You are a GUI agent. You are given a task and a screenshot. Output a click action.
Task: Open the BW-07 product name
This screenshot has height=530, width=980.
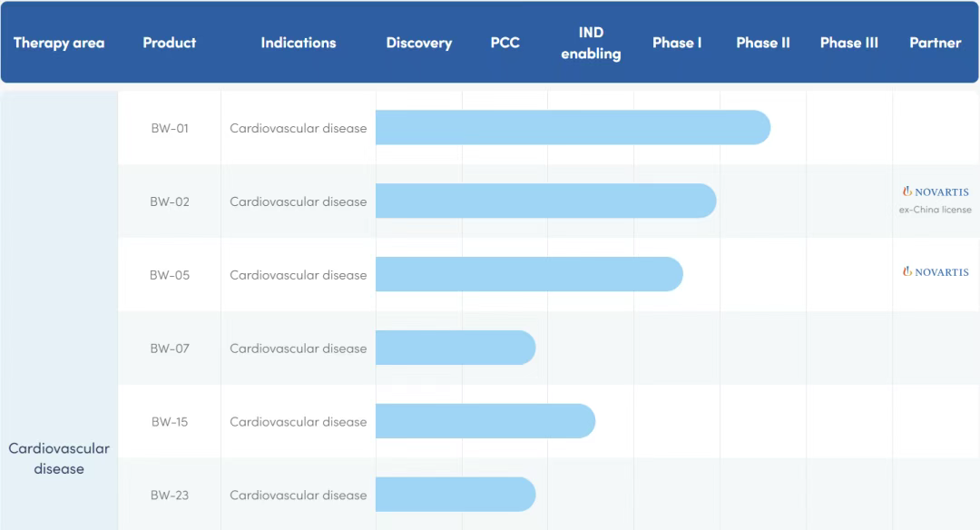tap(170, 348)
